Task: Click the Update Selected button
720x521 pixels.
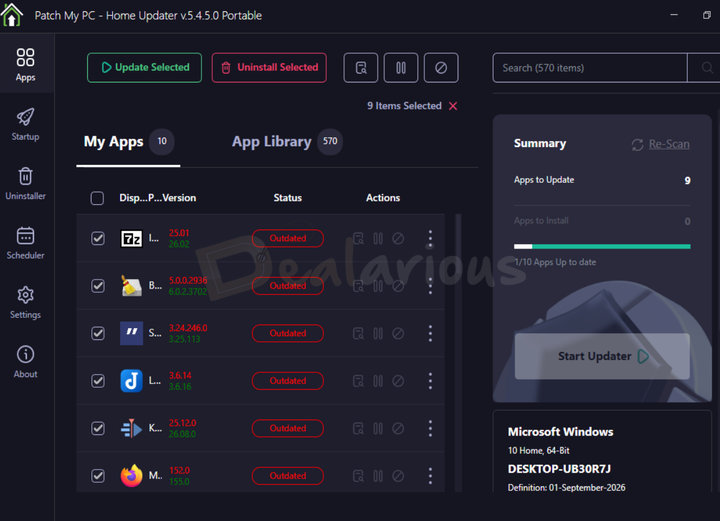Action: 145,68
